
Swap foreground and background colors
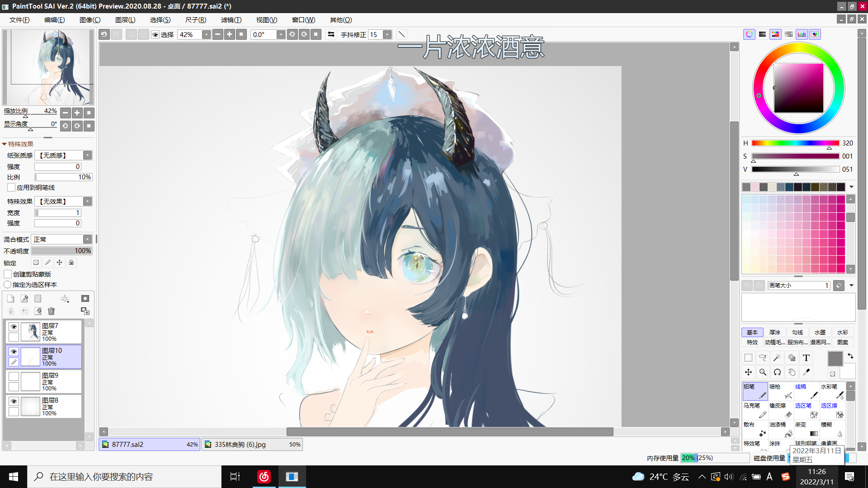pos(850,356)
